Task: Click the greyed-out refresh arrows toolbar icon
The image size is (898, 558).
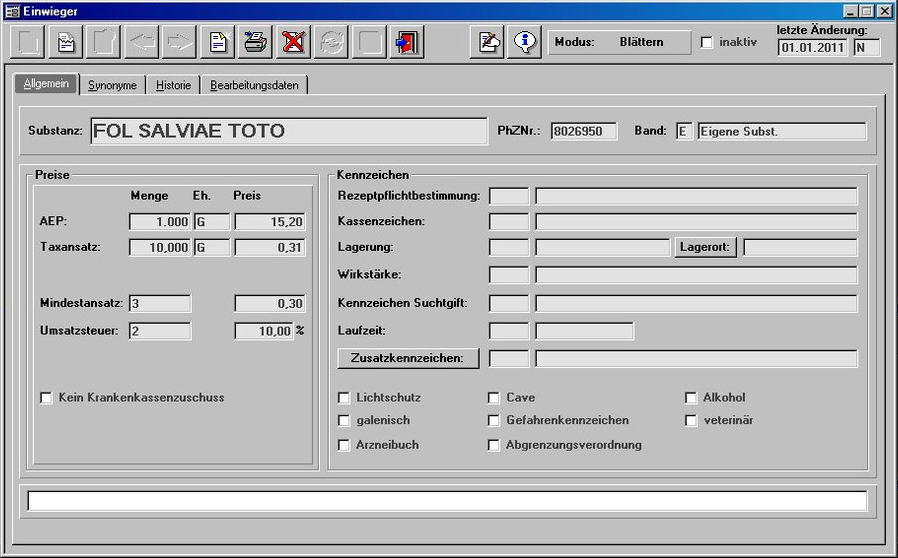Action: pyautogui.click(x=331, y=42)
